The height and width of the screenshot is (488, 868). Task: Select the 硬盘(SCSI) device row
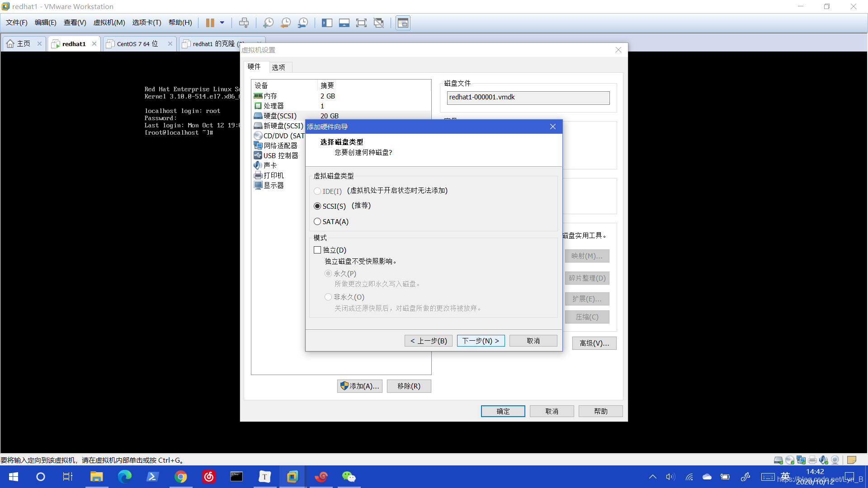341,116
